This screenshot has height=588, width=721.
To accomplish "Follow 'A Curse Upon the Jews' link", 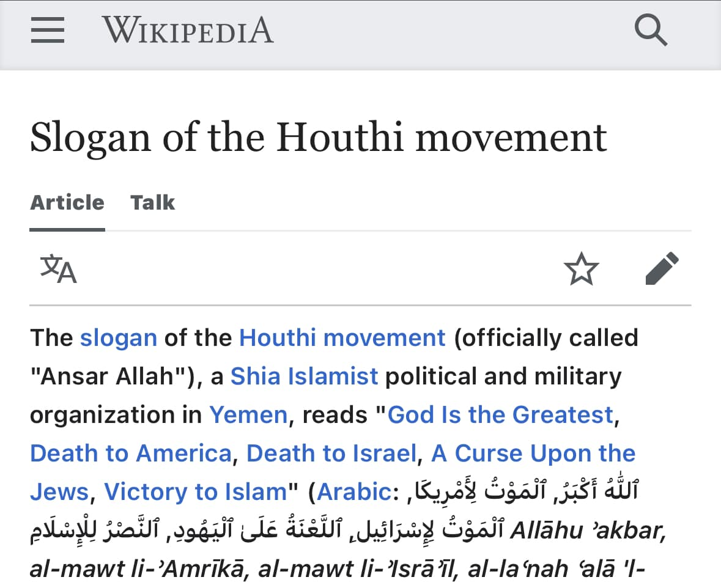I will (533, 454).
